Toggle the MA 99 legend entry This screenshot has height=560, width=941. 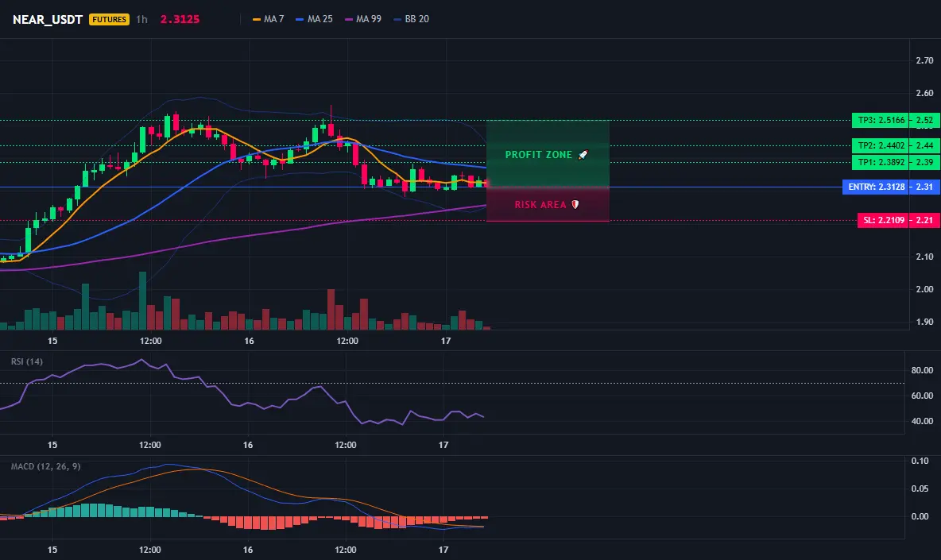click(363, 19)
